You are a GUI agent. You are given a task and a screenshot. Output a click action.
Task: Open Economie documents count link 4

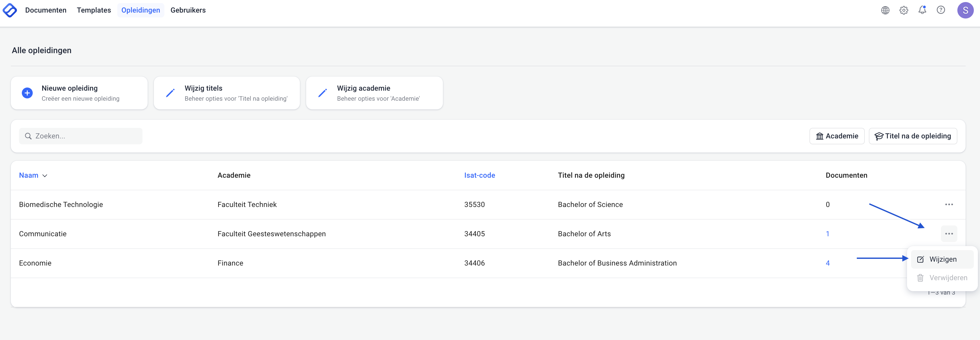click(827, 263)
